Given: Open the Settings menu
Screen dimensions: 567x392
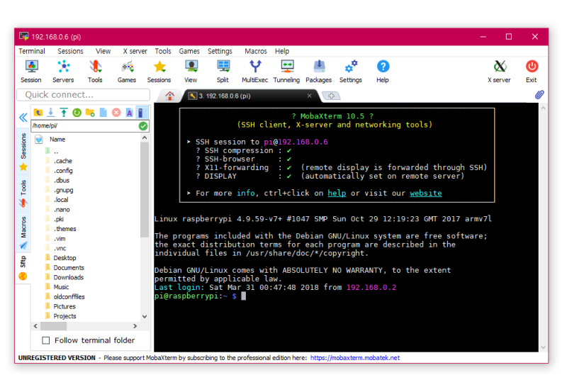Looking at the screenshot, I should [220, 51].
